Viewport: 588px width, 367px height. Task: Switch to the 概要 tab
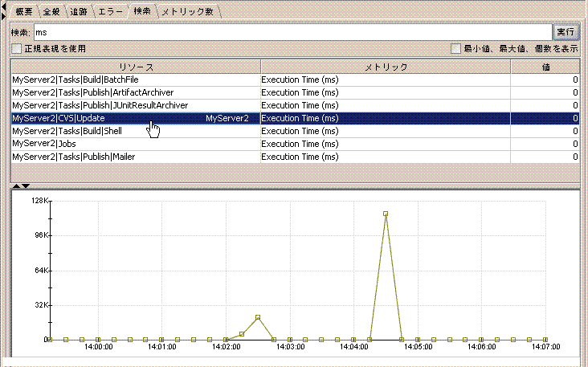pyautogui.click(x=23, y=11)
